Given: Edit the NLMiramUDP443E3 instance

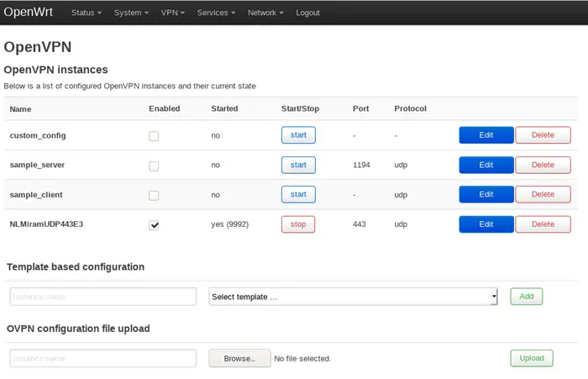Looking at the screenshot, I should (486, 224).
